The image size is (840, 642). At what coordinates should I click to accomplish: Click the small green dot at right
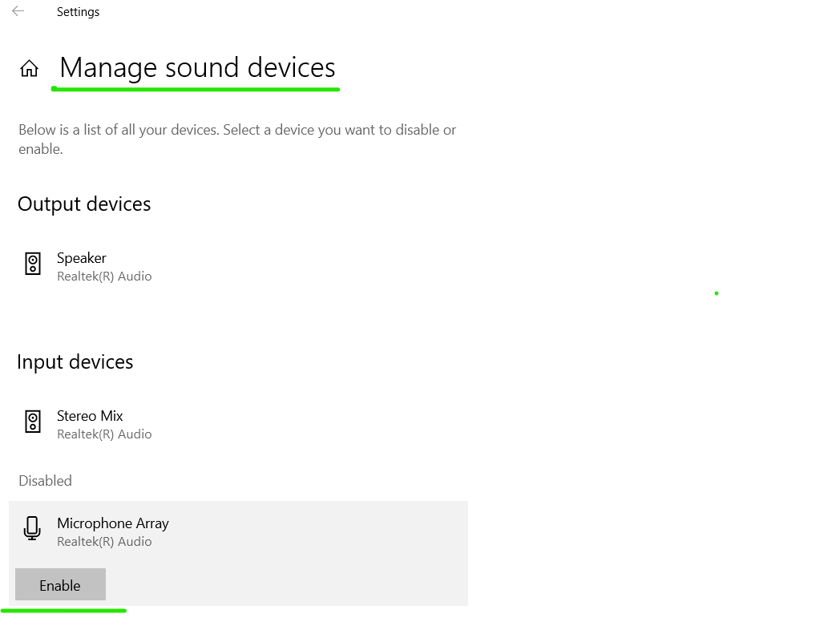717,293
